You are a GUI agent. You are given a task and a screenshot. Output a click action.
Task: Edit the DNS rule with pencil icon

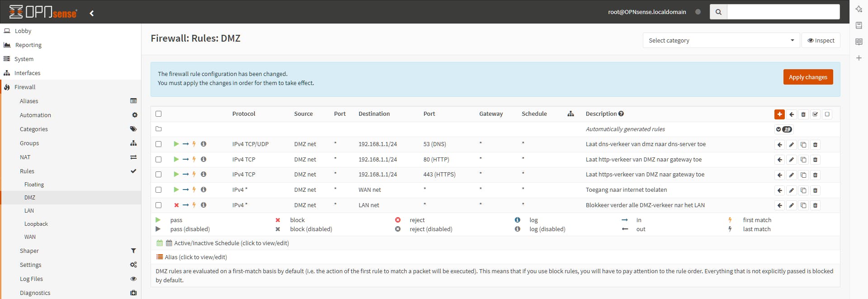pyautogui.click(x=792, y=145)
